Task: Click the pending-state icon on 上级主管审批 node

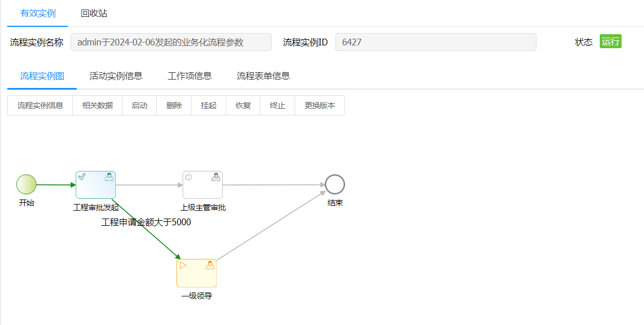Action: 189,177
